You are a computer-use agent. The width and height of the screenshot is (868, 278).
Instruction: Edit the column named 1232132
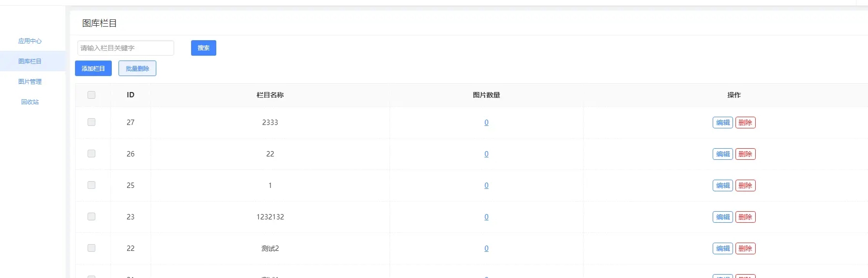[723, 217]
